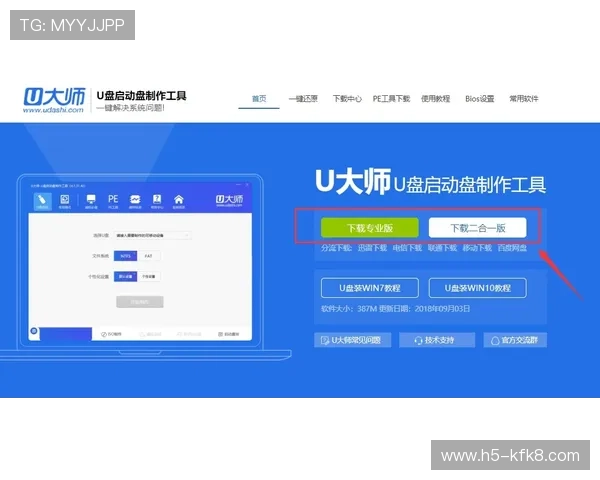Open PE工具下载 in the navigation bar
Viewport: 600px width, 480px height.
coord(391,99)
